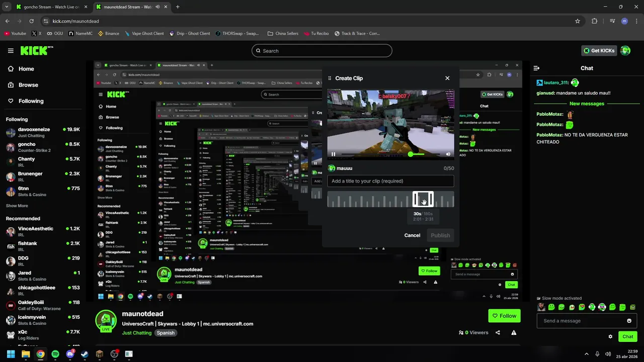Open chat settings gear icon
Image resolution: width=644 pixels, height=362 pixels.
(610, 336)
